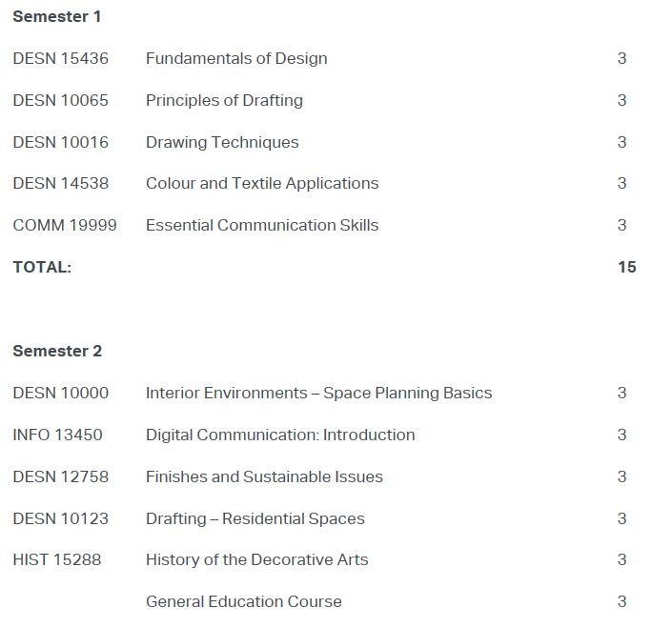Open Fundamentals of Design course title
Screen dimensions: 672x628
236,58
